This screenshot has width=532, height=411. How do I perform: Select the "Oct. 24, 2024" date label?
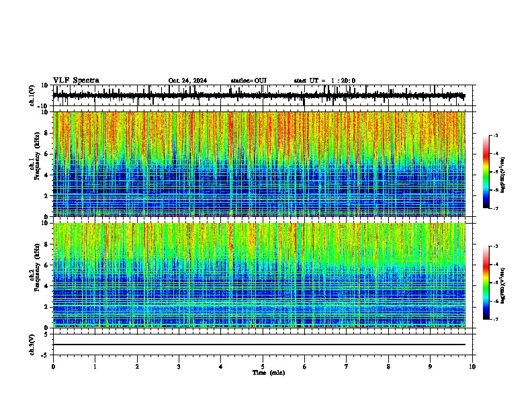point(187,81)
